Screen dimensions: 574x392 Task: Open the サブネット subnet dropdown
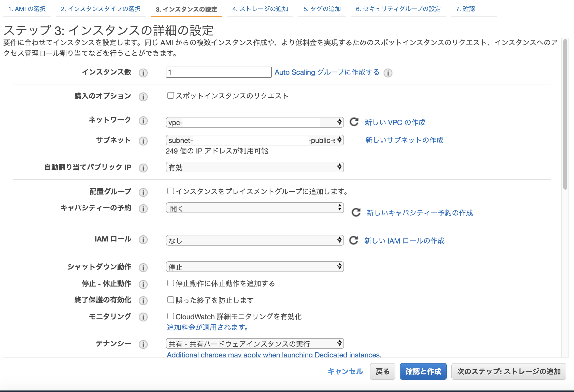click(255, 140)
